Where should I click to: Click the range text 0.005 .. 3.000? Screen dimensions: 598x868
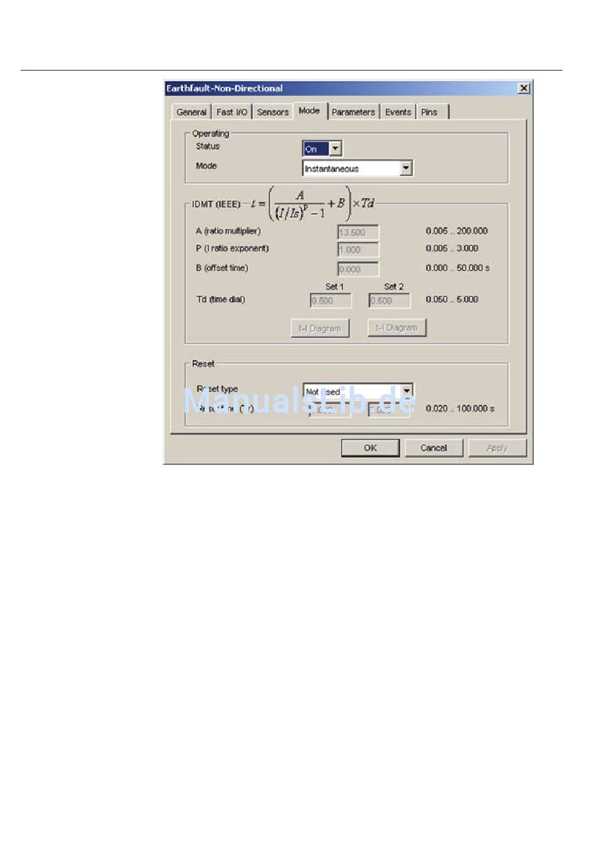tap(452, 248)
